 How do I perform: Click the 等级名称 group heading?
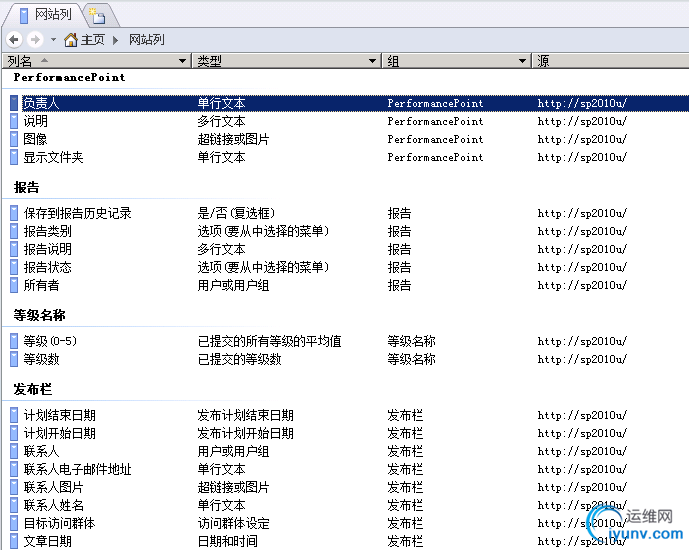point(39,315)
